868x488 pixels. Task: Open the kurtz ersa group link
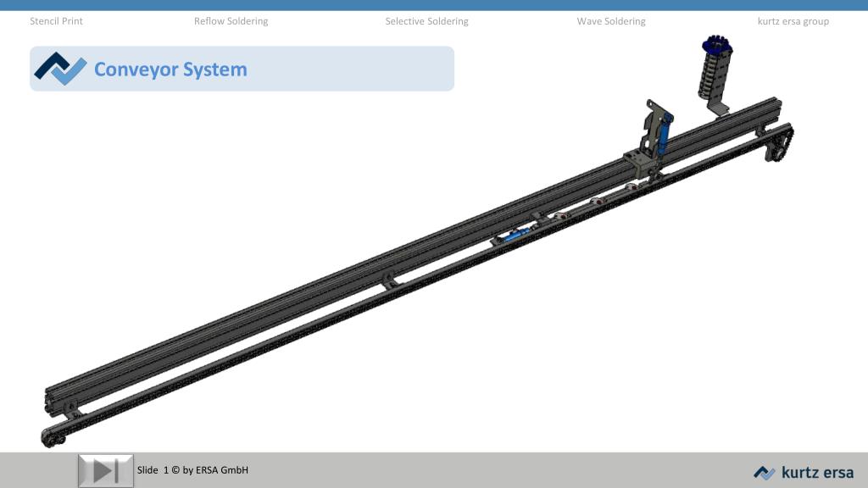[793, 21]
